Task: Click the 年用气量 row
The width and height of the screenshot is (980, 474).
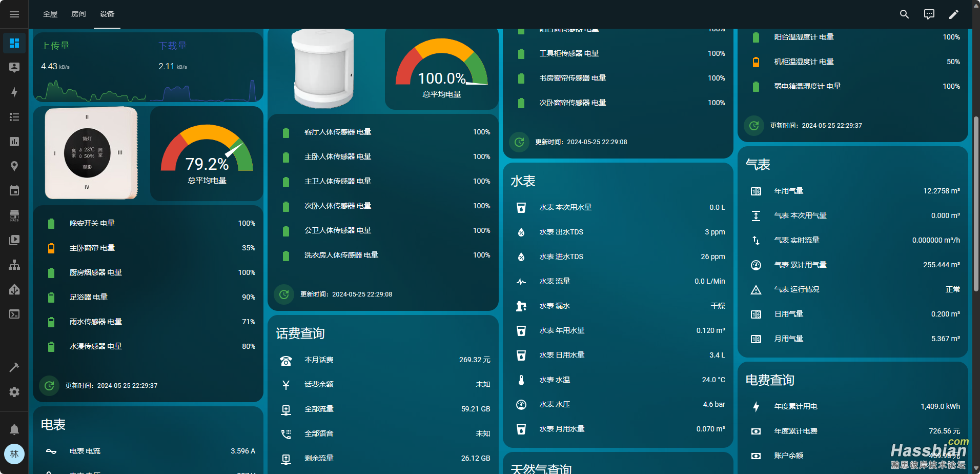Action: tap(853, 191)
